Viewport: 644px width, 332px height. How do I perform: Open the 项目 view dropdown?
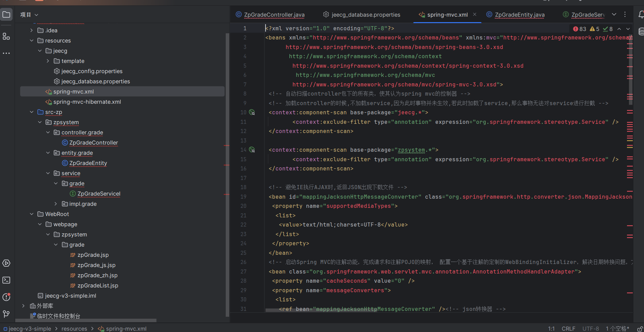point(29,15)
